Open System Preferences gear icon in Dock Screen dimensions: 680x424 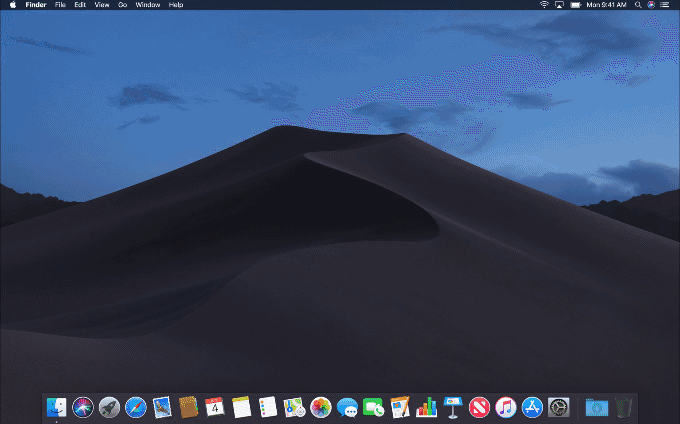[x=559, y=408]
